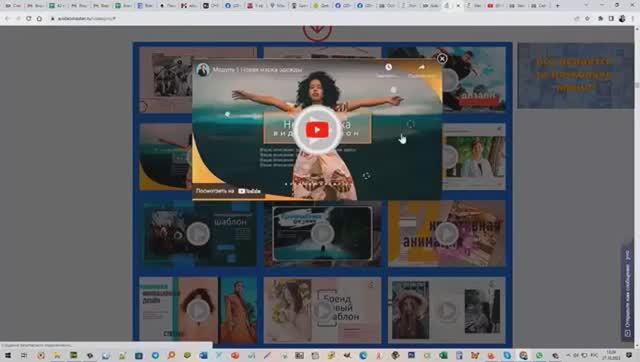640x362 pixels.
Task: Open the 'анимация' yellow video thumbnail
Action: click(447, 234)
